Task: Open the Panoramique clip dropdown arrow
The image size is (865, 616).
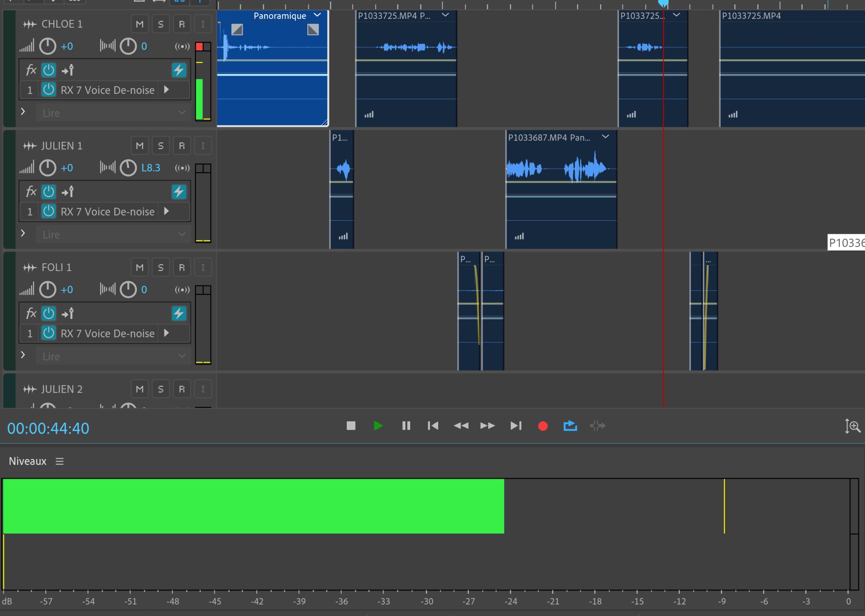Action: coord(317,15)
